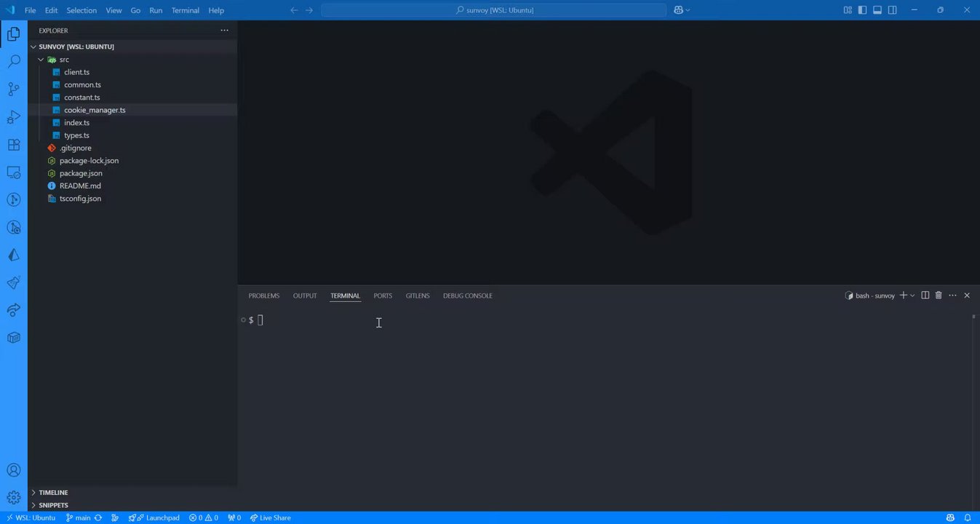Screen dimensions: 980x524
Task: Open notifications bell in status bar
Action: 968,517
